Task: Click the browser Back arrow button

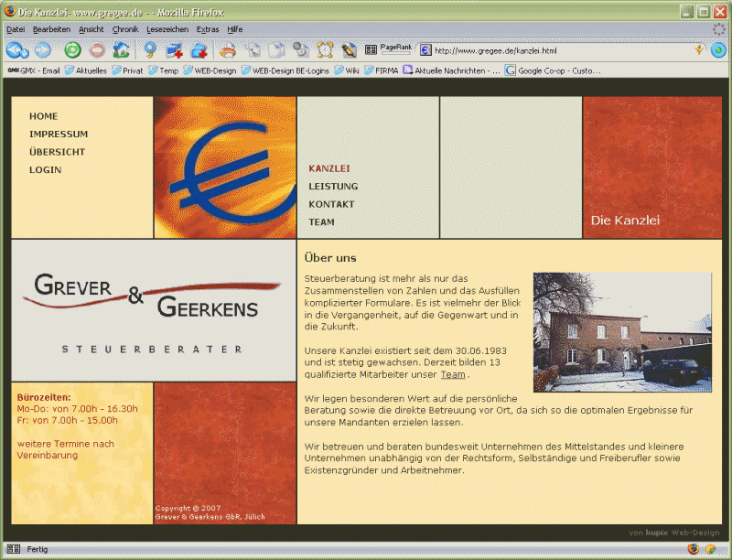Action: (17, 50)
